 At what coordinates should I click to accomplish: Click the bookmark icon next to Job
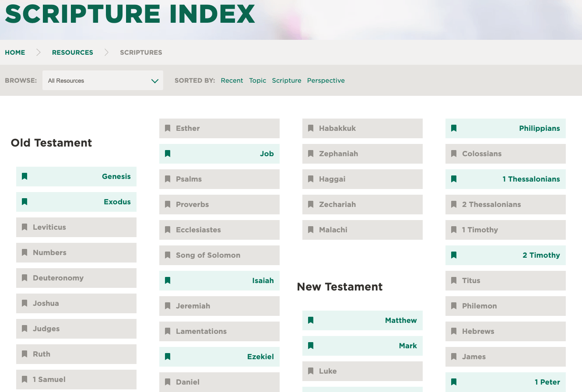(x=168, y=154)
